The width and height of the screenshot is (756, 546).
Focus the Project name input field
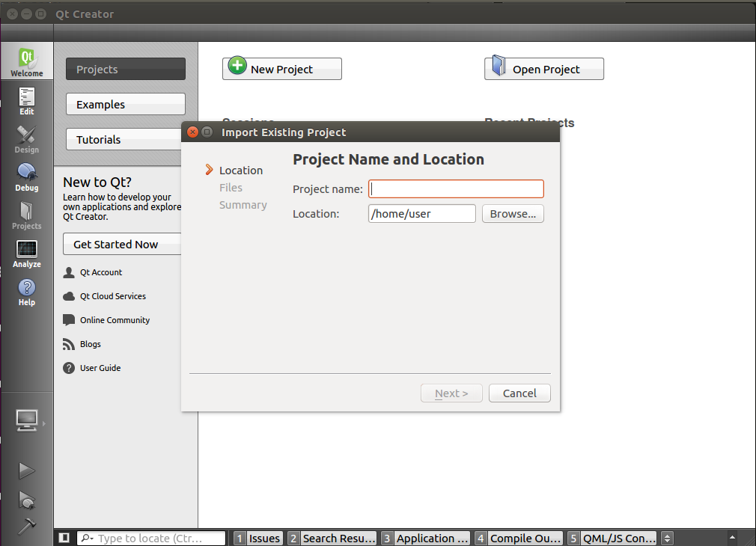[x=456, y=189]
